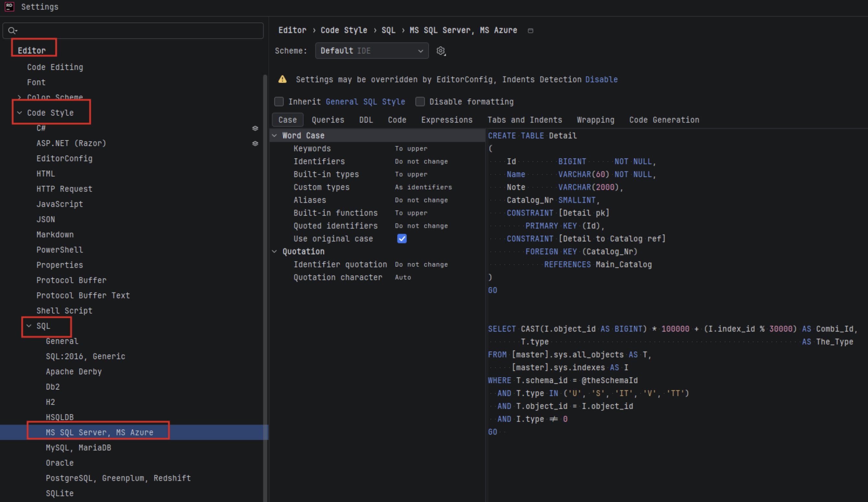
Task: Click Editor in the breadcrumb
Action: 292,30
